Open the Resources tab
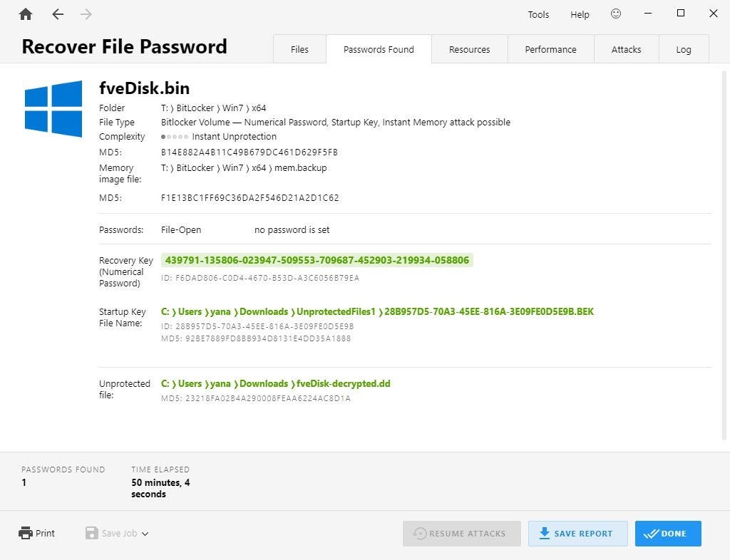Image resolution: width=730 pixels, height=560 pixels. click(x=469, y=49)
